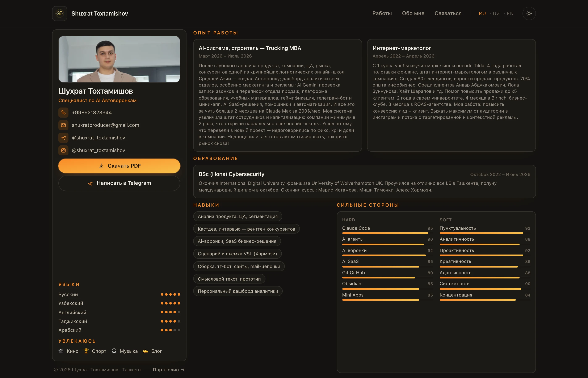Click the ShT logo icon in header
588x378 pixels.
click(x=60, y=13)
